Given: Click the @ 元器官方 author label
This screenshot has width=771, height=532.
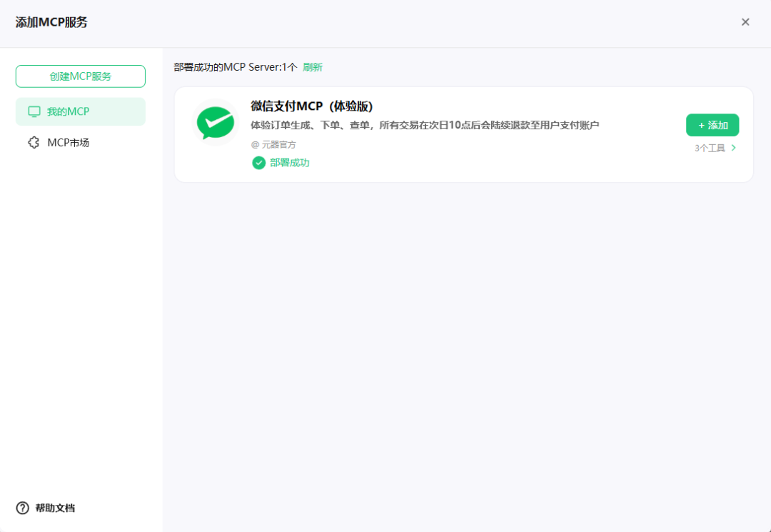Looking at the screenshot, I should [x=273, y=144].
